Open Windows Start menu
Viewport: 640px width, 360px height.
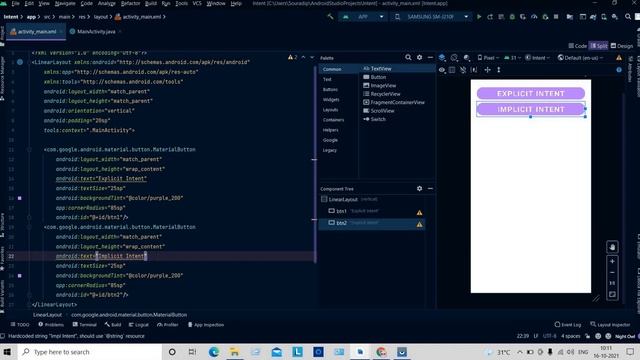point(7,352)
